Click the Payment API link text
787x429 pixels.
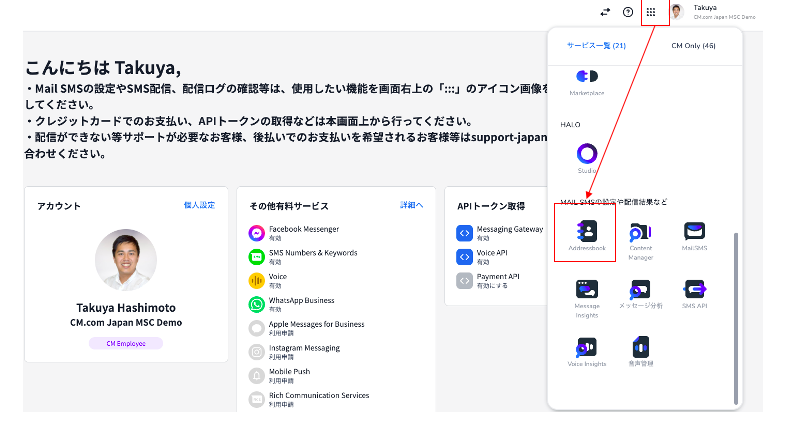click(x=498, y=276)
